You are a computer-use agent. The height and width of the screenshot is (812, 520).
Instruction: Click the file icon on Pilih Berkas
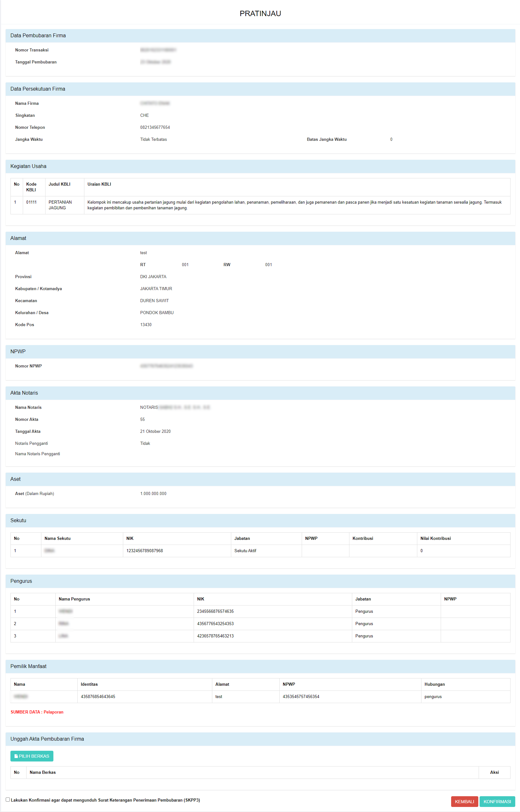click(16, 756)
